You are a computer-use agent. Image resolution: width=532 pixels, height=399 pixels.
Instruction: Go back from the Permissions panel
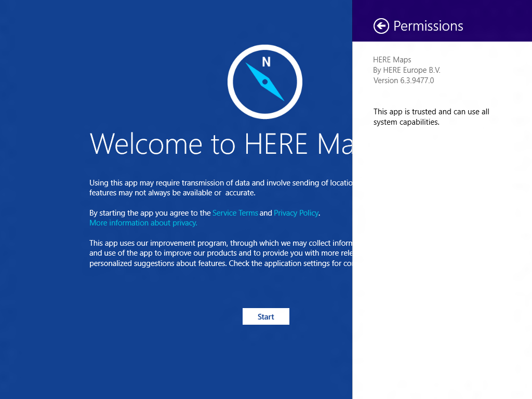pos(381,26)
